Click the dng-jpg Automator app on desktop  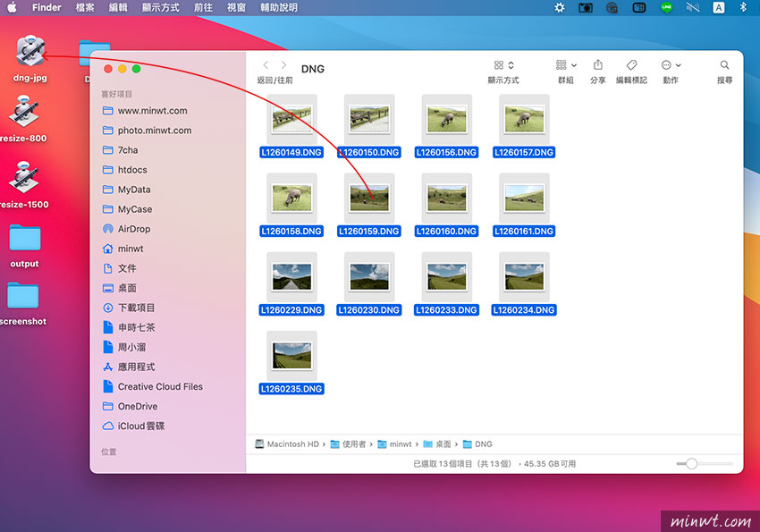30,50
